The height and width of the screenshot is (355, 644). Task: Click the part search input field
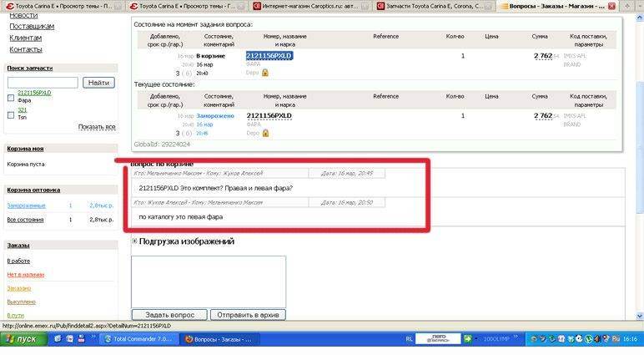click(x=43, y=83)
